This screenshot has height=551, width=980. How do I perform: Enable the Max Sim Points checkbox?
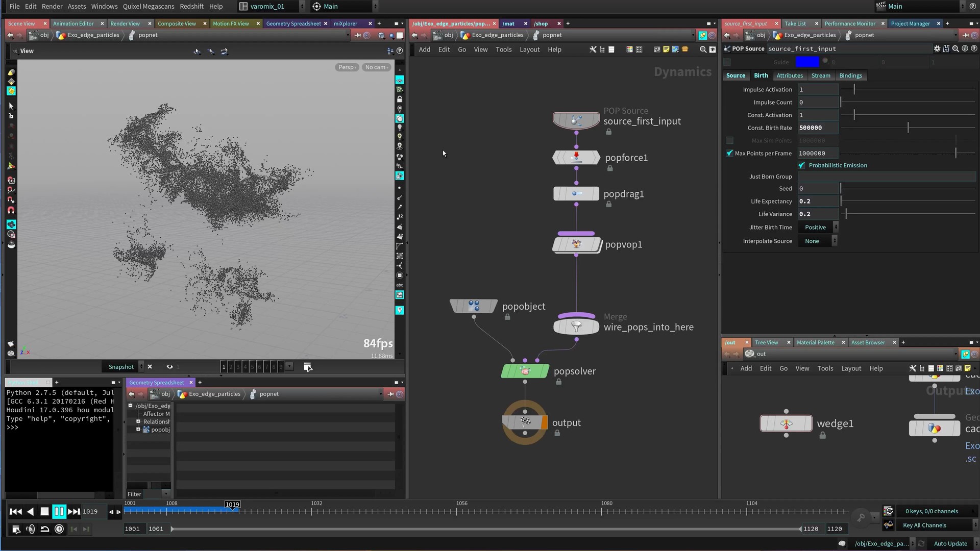tap(729, 140)
